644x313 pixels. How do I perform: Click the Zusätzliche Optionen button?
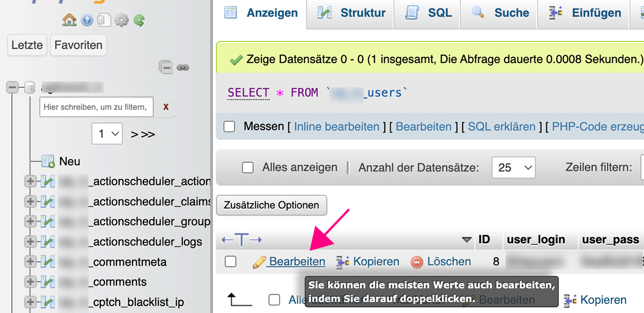pos(272,205)
